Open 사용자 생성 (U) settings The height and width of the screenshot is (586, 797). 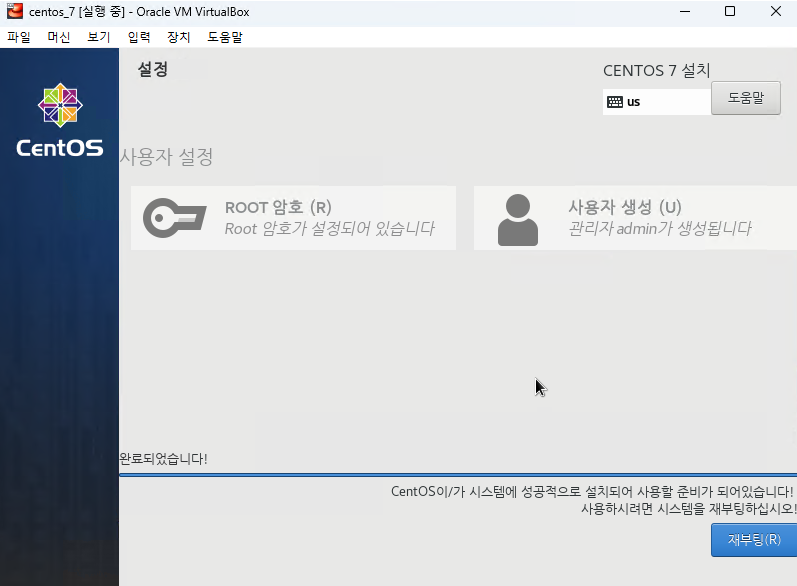tap(635, 218)
